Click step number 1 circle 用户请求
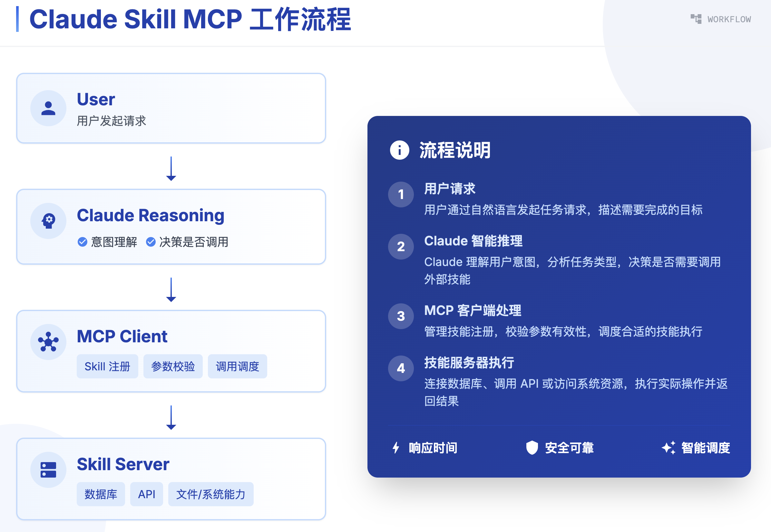 401,194
